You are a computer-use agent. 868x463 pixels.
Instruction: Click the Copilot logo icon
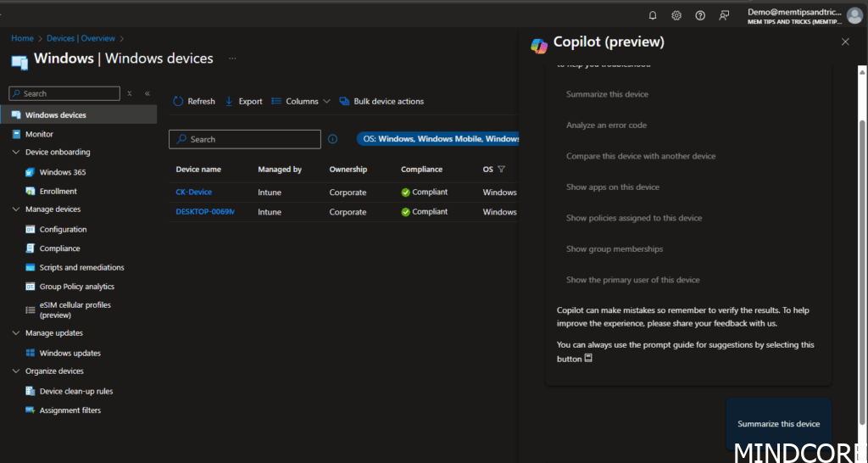coord(539,46)
